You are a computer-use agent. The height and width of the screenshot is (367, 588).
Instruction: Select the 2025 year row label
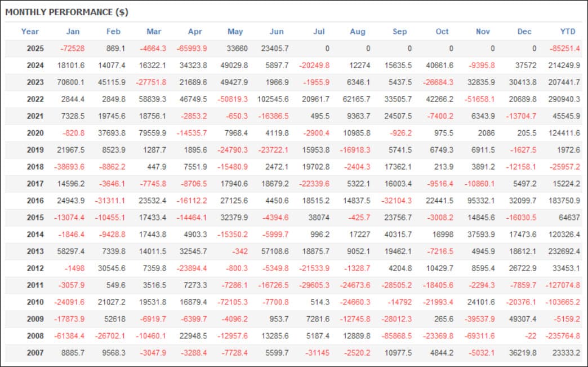pyautogui.click(x=35, y=48)
